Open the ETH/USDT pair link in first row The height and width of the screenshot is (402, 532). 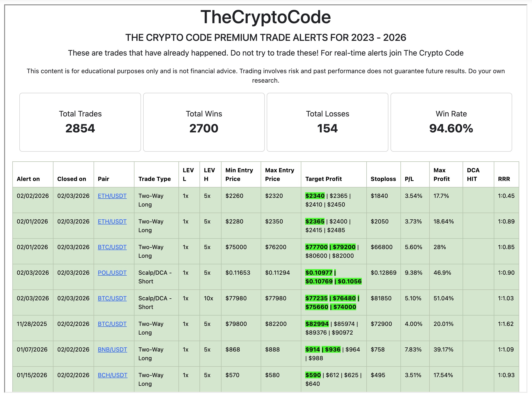pos(112,196)
